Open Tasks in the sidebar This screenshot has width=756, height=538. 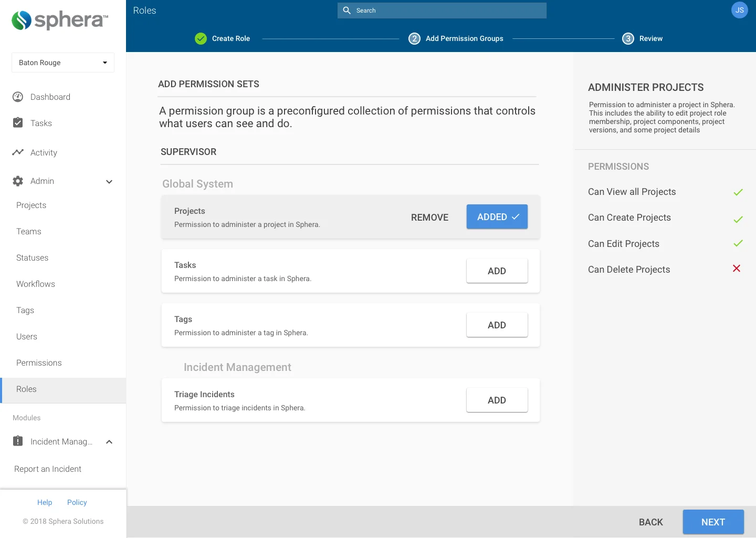[41, 123]
